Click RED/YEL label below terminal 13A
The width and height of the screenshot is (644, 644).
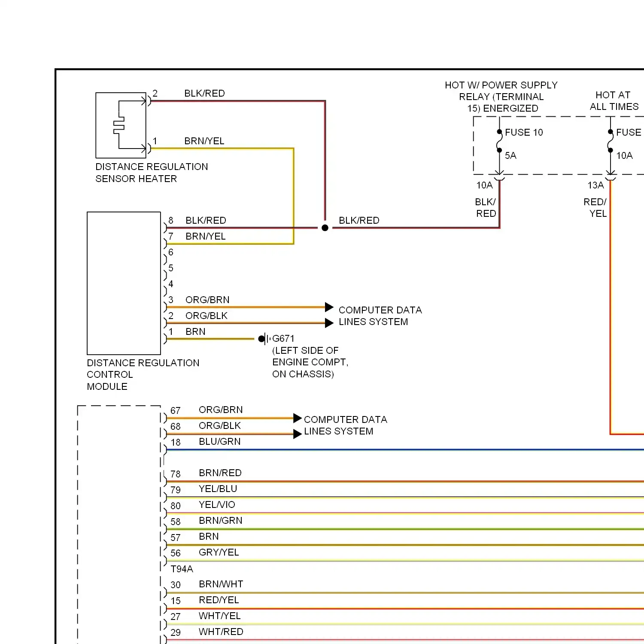pyautogui.click(x=595, y=207)
